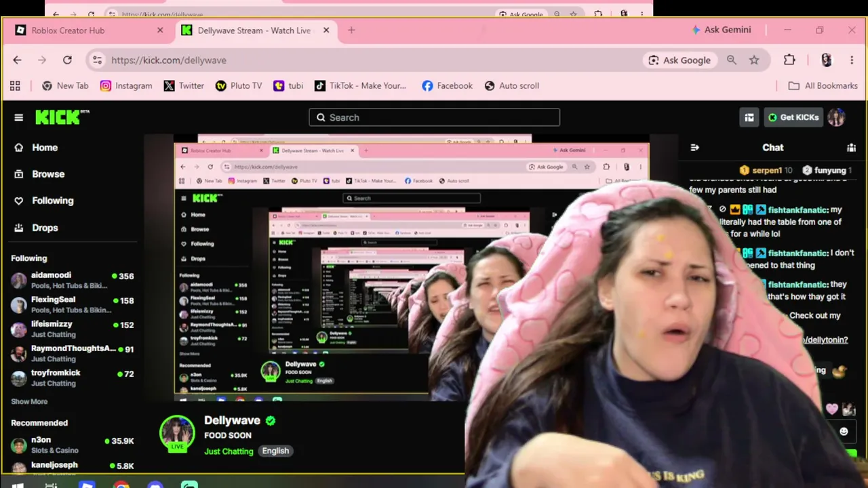Open the Chrome three-dot menu
This screenshot has width=868, height=488.
pos(852,60)
